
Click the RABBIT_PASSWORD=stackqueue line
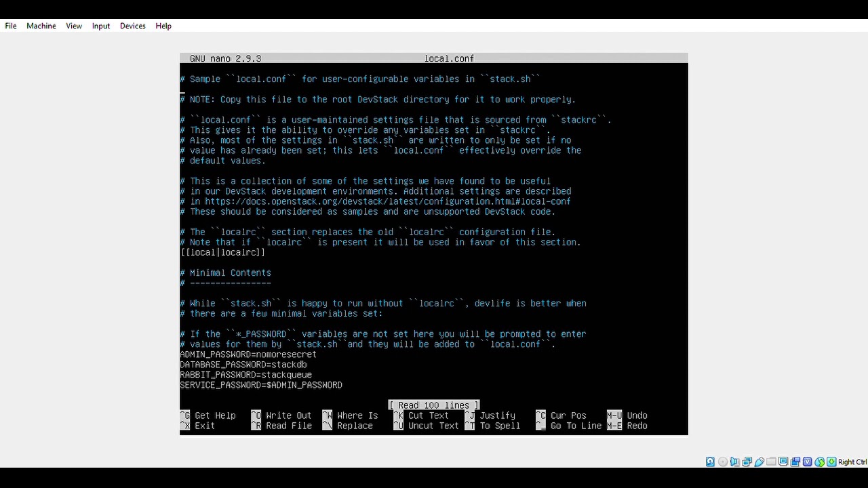[x=245, y=374]
